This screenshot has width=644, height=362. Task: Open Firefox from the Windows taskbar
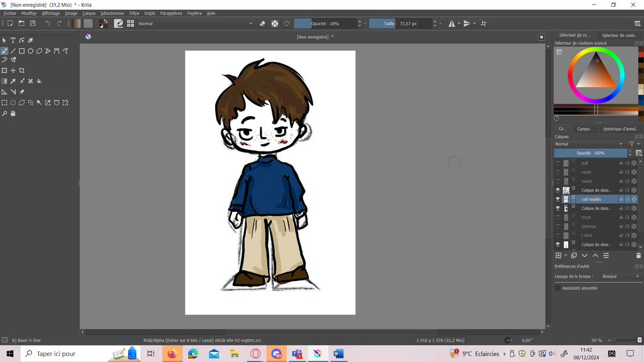pyautogui.click(x=172, y=354)
